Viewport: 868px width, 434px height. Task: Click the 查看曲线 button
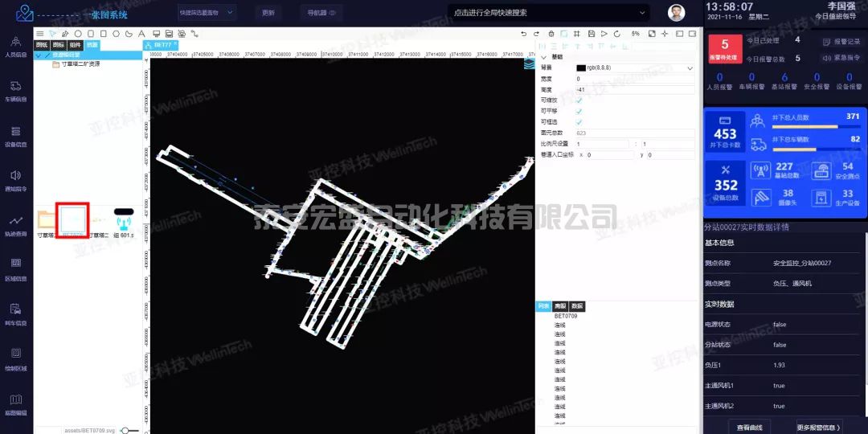coord(749,427)
